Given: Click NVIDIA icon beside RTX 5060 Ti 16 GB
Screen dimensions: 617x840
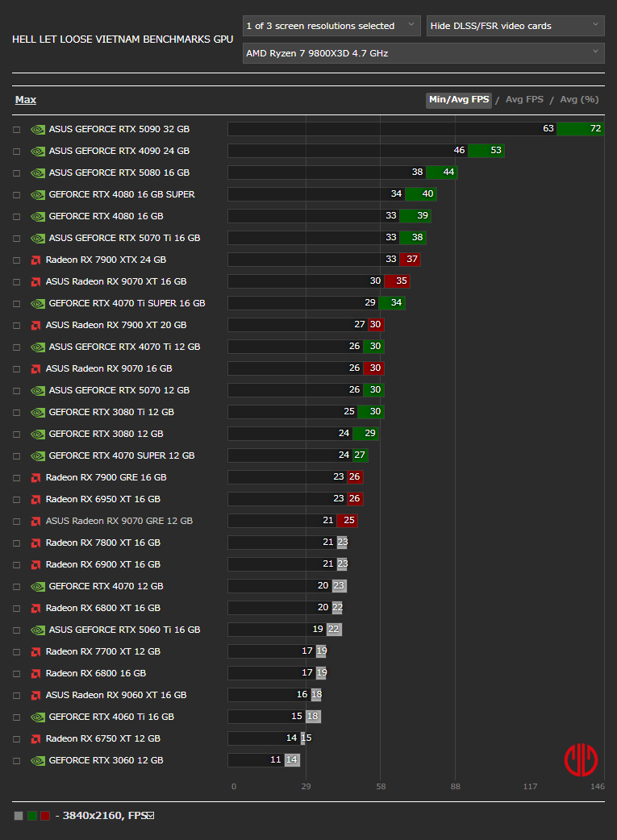Looking at the screenshot, I should click(38, 630).
